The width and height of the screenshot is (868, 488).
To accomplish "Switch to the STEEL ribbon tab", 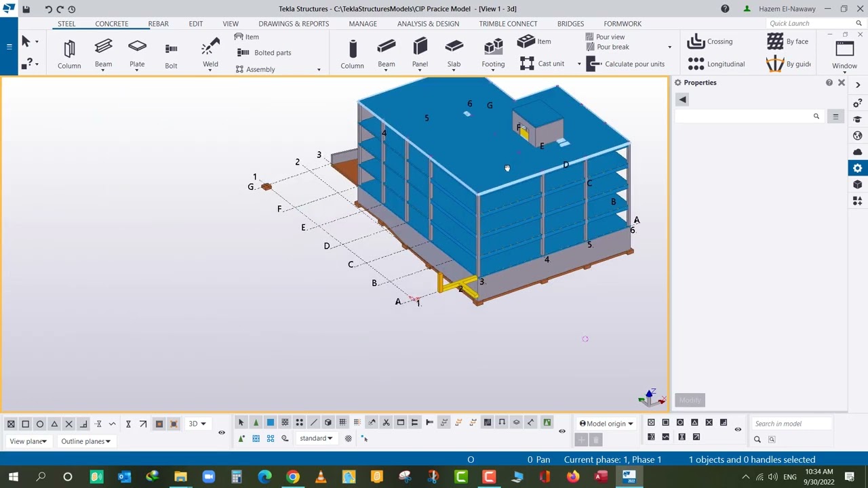I will (66, 24).
